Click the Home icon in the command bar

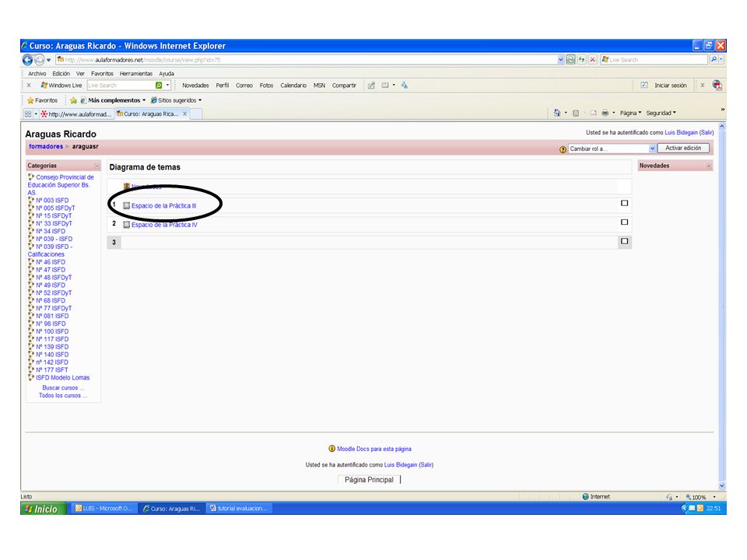[x=557, y=113]
